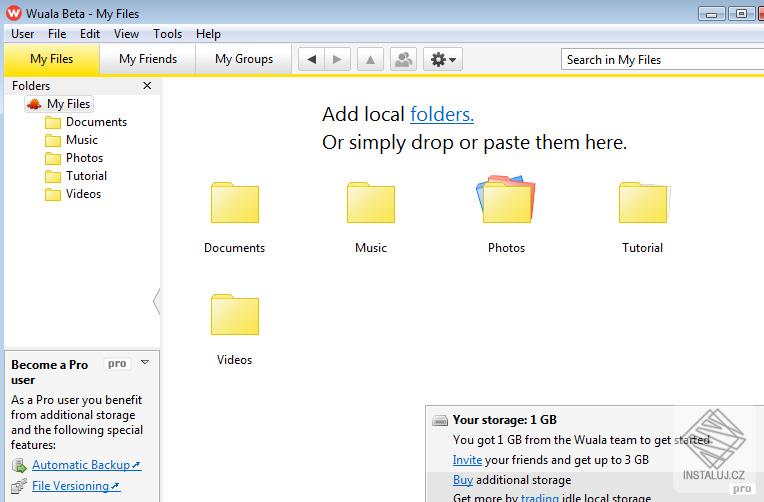Image resolution: width=764 pixels, height=502 pixels.
Task: Open the Tools menu
Action: click(x=167, y=34)
